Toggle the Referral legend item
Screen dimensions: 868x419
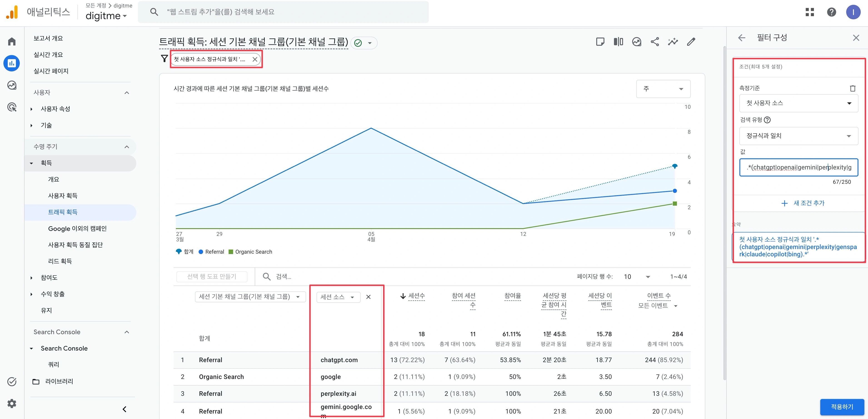pyautogui.click(x=212, y=252)
